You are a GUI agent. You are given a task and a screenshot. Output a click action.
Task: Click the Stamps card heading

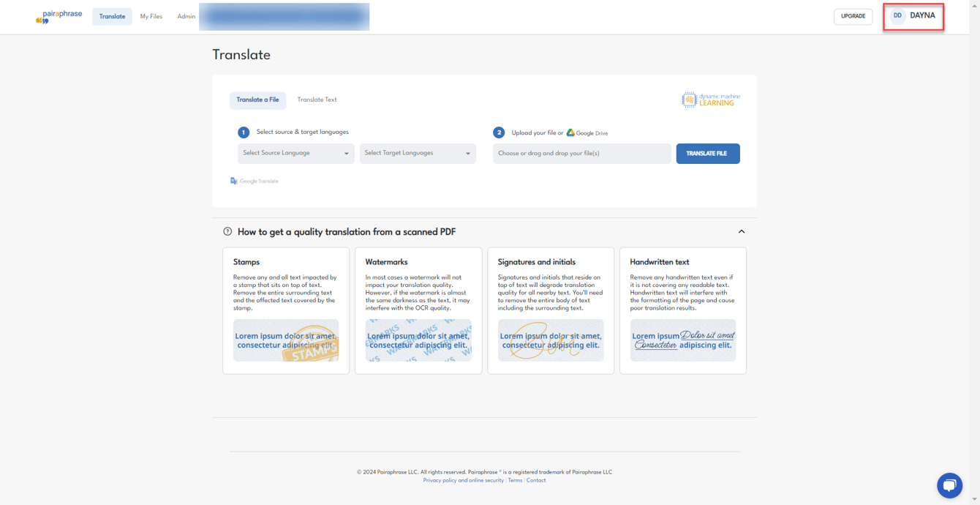[246, 262]
